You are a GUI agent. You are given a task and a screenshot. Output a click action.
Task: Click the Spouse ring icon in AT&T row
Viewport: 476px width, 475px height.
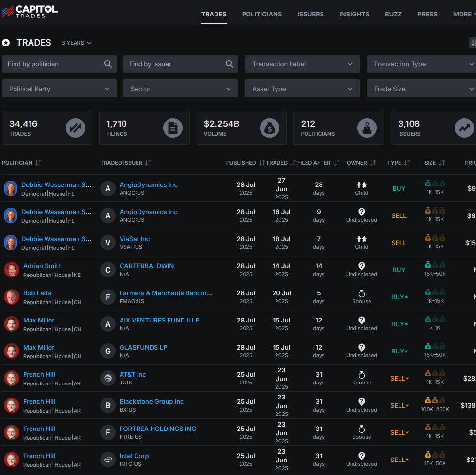coord(362,375)
